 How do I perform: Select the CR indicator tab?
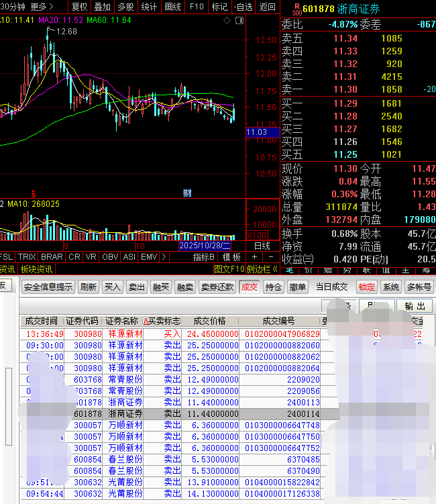coord(74,257)
